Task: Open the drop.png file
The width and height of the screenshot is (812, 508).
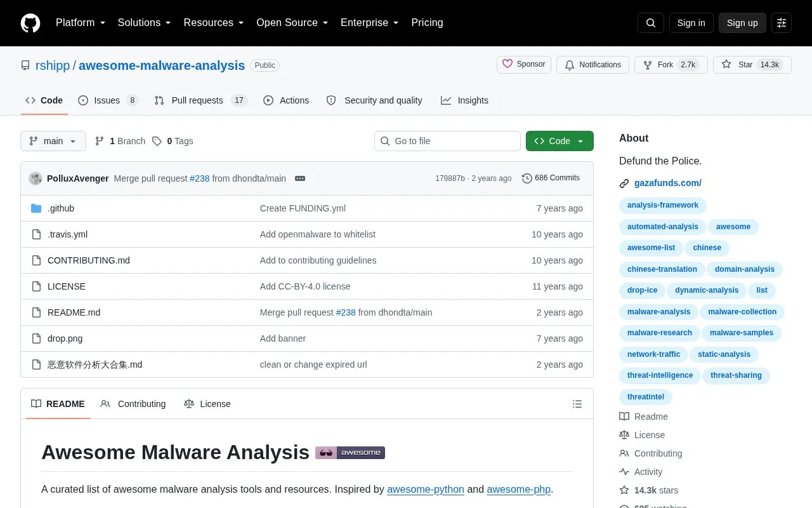Action: (65, 338)
